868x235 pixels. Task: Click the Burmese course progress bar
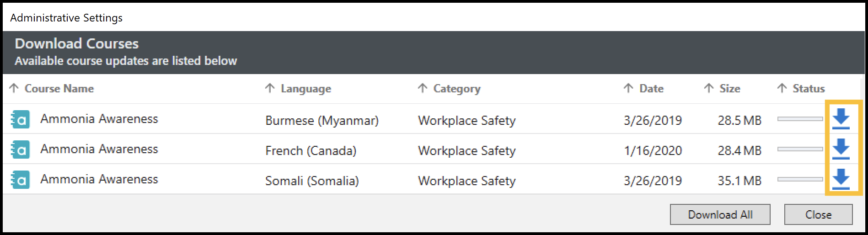click(800, 119)
